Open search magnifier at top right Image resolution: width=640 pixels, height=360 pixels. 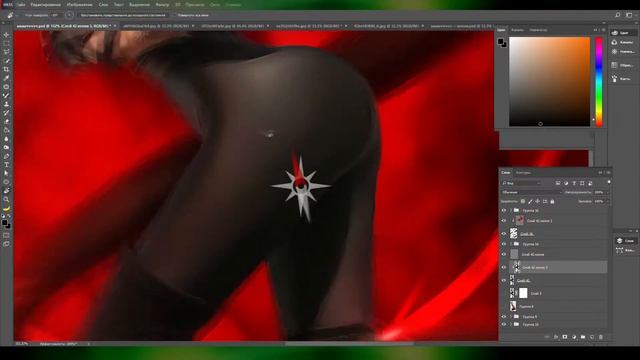tap(618, 15)
